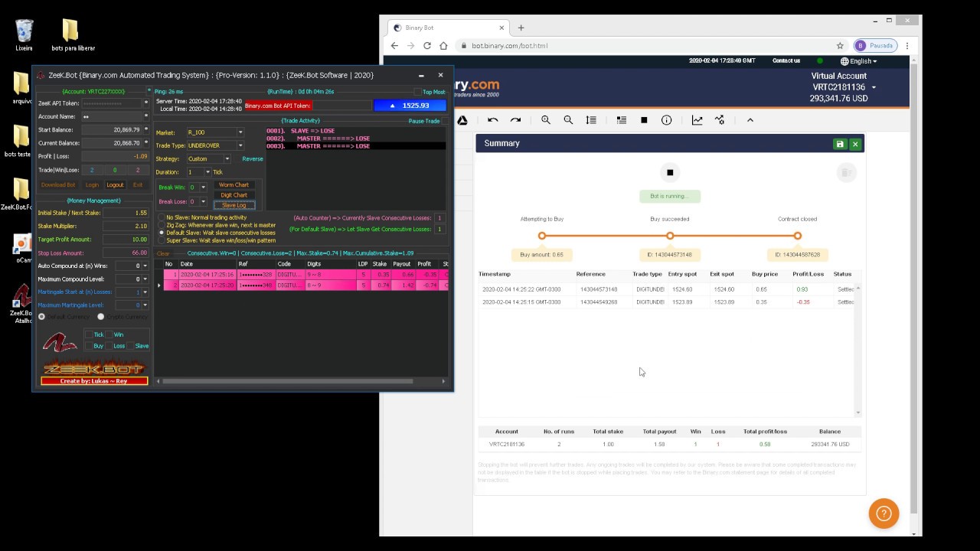This screenshot has width=980, height=551.
Task: Click the Target Profit Amount field
Action: coord(126,240)
